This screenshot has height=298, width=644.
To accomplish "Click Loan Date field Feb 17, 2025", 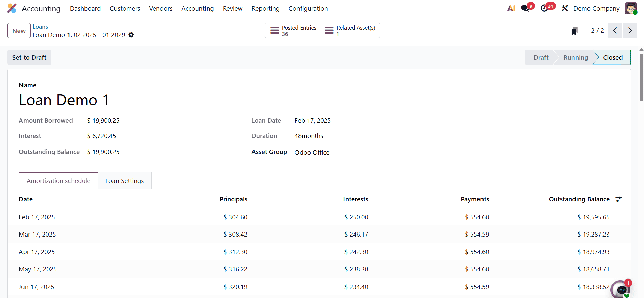I will [x=313, y=121].
